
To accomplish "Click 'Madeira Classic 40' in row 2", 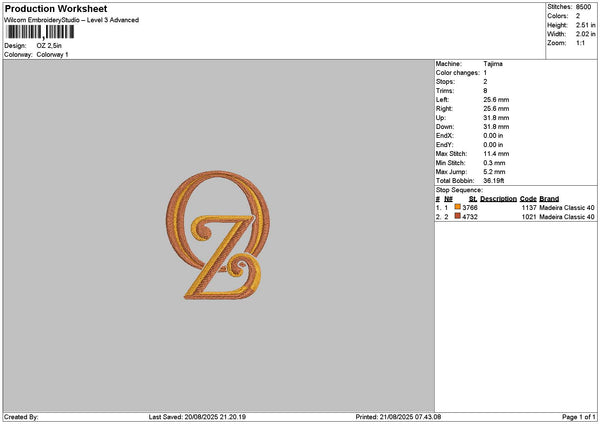I will [x=567, y=217].
